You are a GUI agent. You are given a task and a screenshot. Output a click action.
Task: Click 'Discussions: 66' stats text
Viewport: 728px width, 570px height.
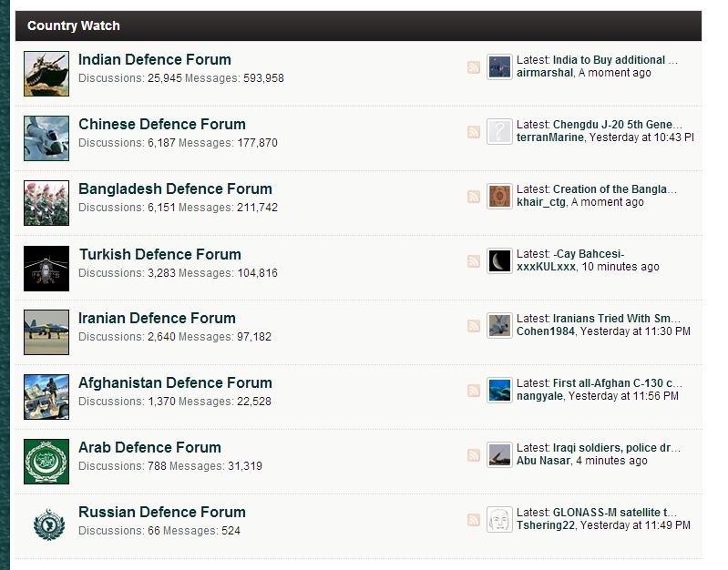[118, 530]
